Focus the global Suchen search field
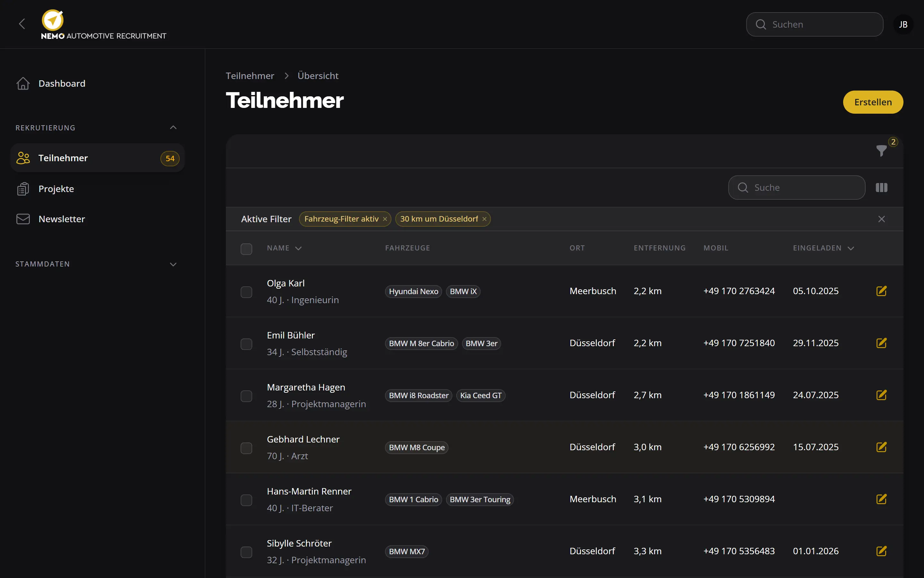Image resolution: width=924 pixels, height=578 pixels. coord(814,24)
